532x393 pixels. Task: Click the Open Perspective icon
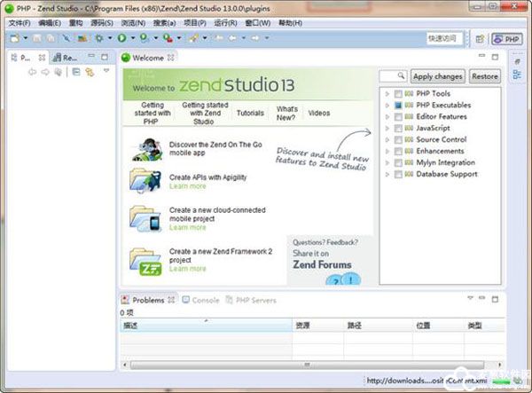(x=480, y=39)
